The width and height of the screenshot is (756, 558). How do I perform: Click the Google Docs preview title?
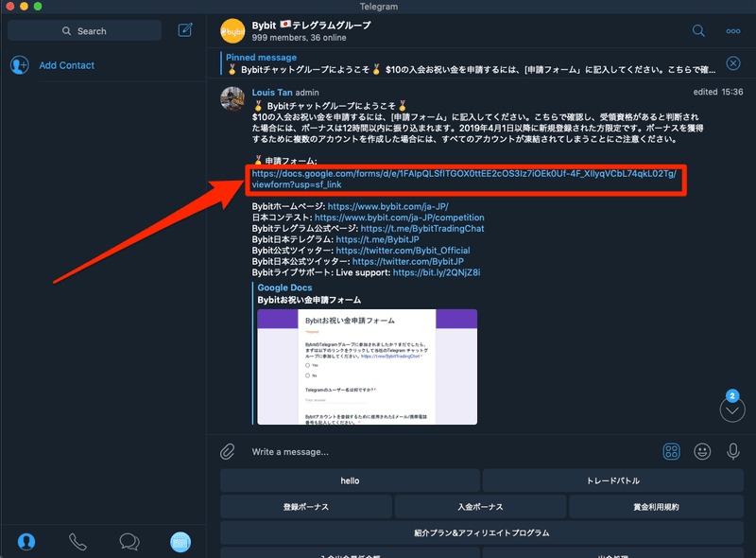[284, 288]
